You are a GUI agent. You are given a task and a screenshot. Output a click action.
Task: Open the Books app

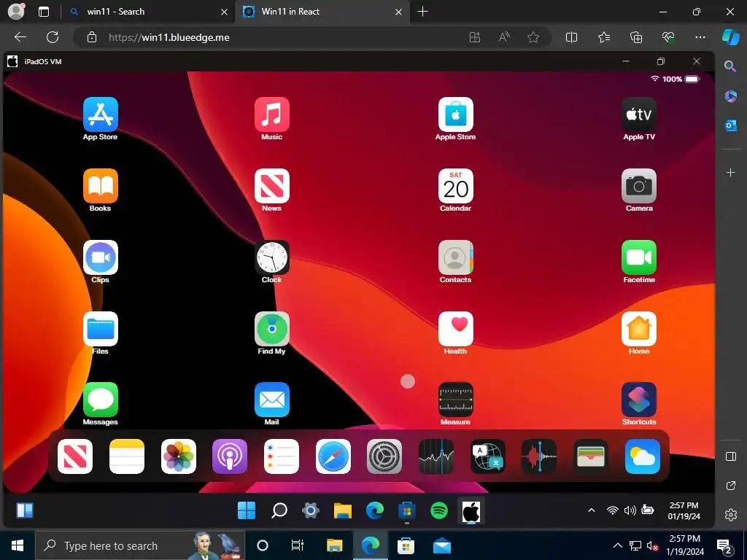101,186
